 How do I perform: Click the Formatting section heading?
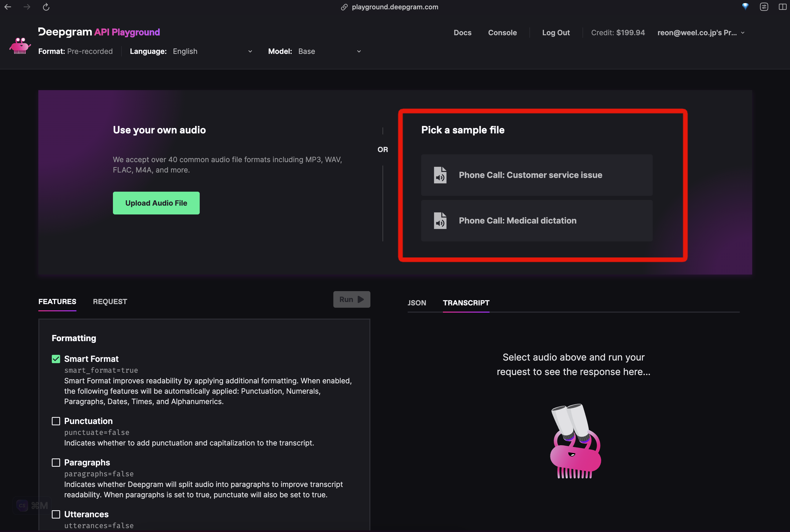(x=74, y=338)
